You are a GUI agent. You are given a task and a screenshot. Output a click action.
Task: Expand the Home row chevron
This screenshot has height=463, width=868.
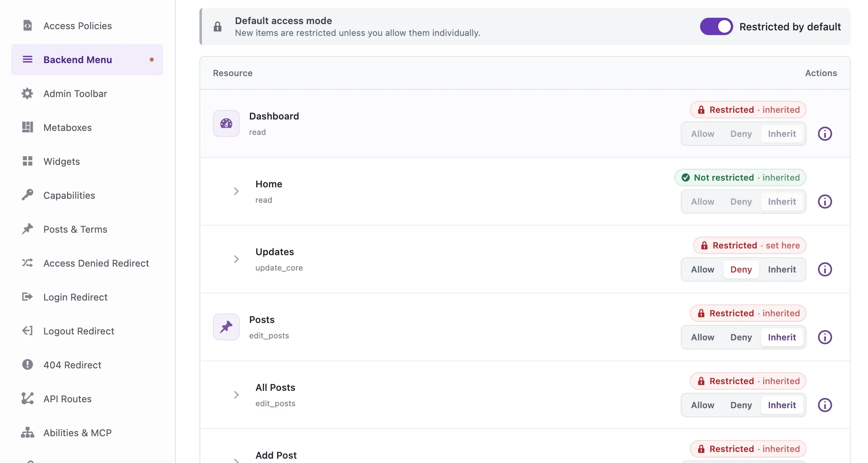pyautogui.click(x=236, y=191)
